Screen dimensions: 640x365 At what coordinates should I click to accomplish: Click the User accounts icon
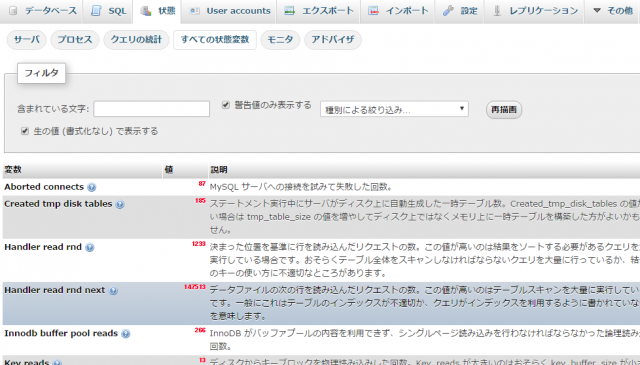pyautogui.click(x=195, y=11)
